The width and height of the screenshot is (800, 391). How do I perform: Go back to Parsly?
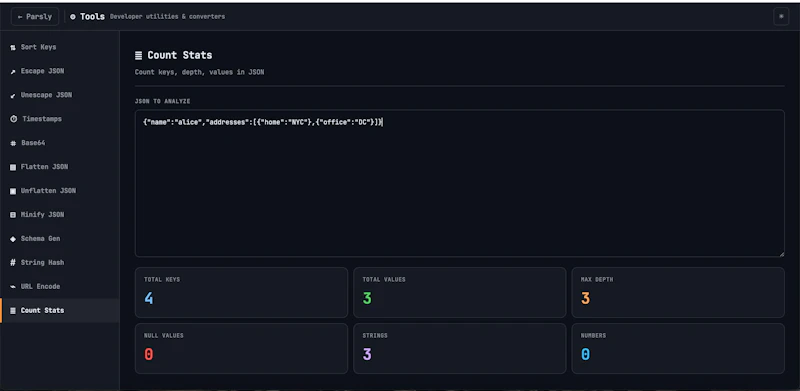tap(35, 16)
